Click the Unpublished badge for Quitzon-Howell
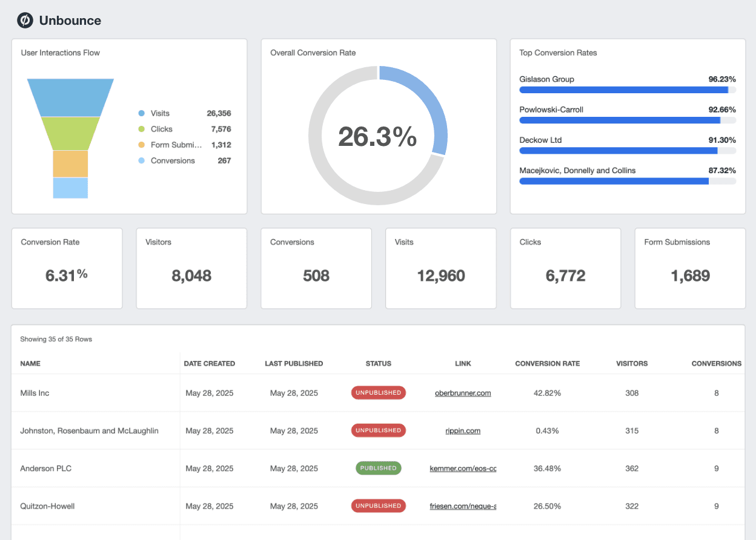 (378, 505)
